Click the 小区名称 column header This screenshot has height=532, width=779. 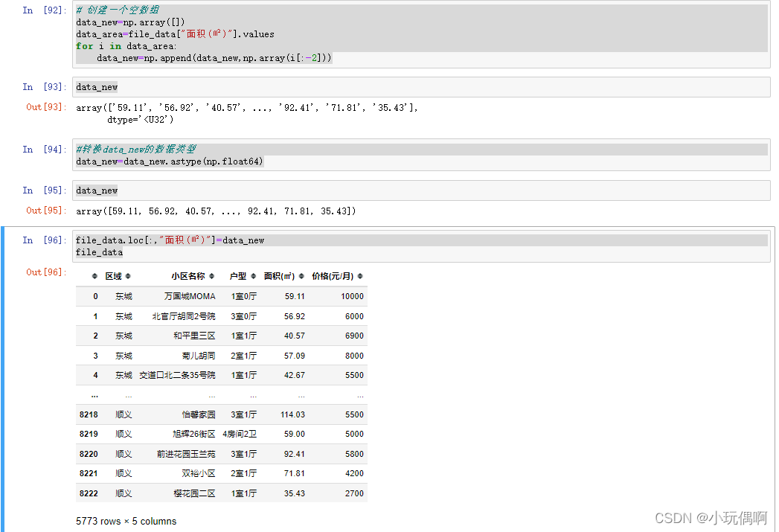point(188,276)
